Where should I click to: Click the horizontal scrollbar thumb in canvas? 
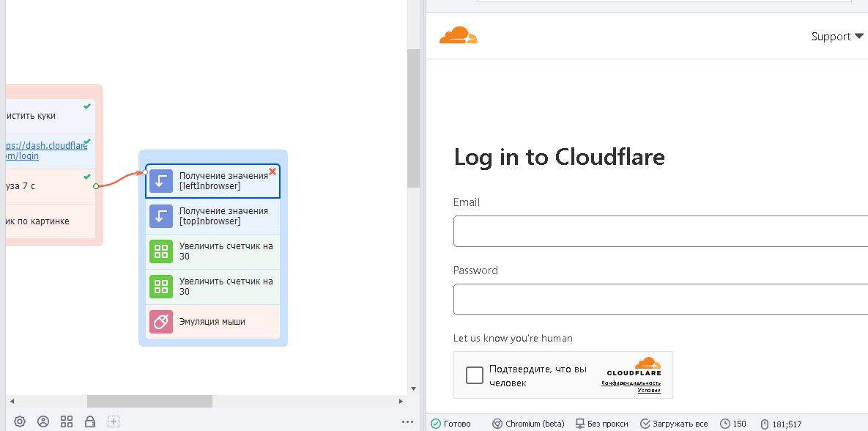coord(149,401)
